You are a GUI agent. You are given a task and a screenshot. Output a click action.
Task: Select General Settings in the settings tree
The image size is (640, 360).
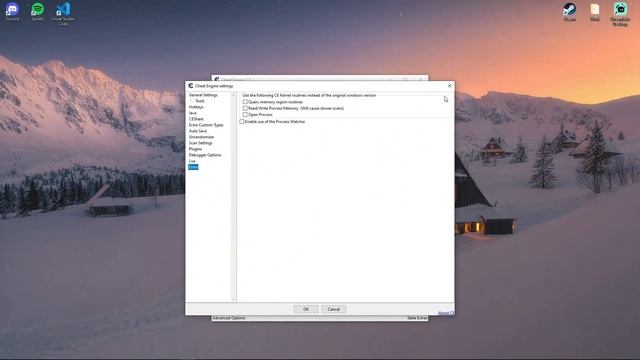[203, 95]
